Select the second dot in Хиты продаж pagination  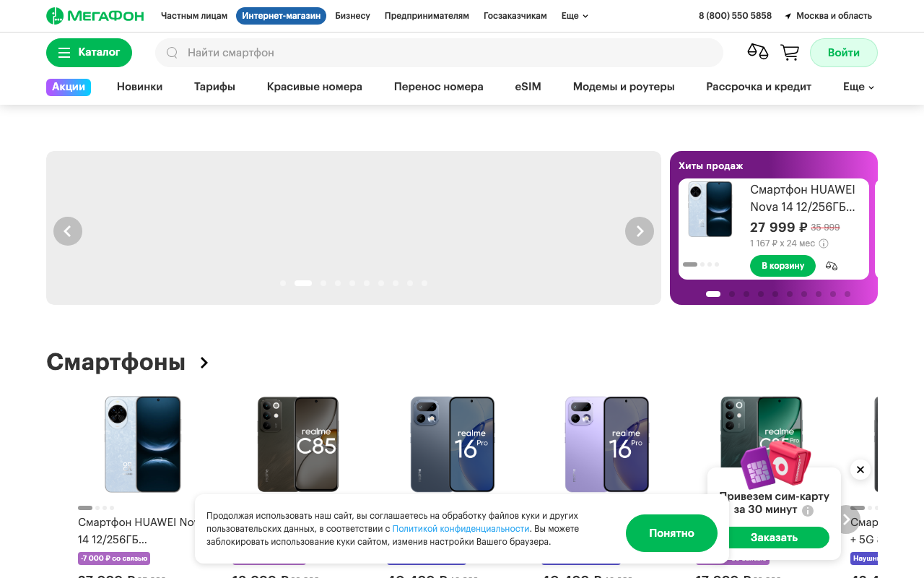(x=731, y=294)
